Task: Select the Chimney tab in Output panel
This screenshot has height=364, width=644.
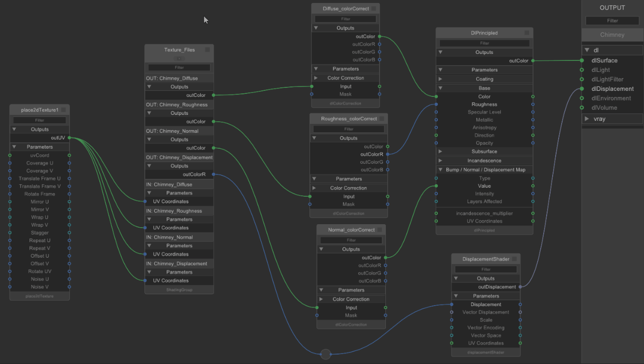Action: [612, 35]
